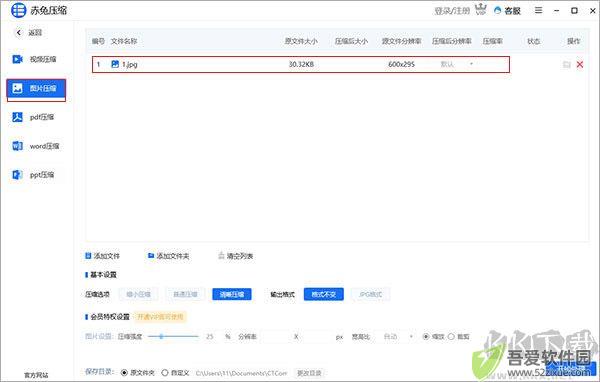Select the 裁剪 radio button

(451, 336)
